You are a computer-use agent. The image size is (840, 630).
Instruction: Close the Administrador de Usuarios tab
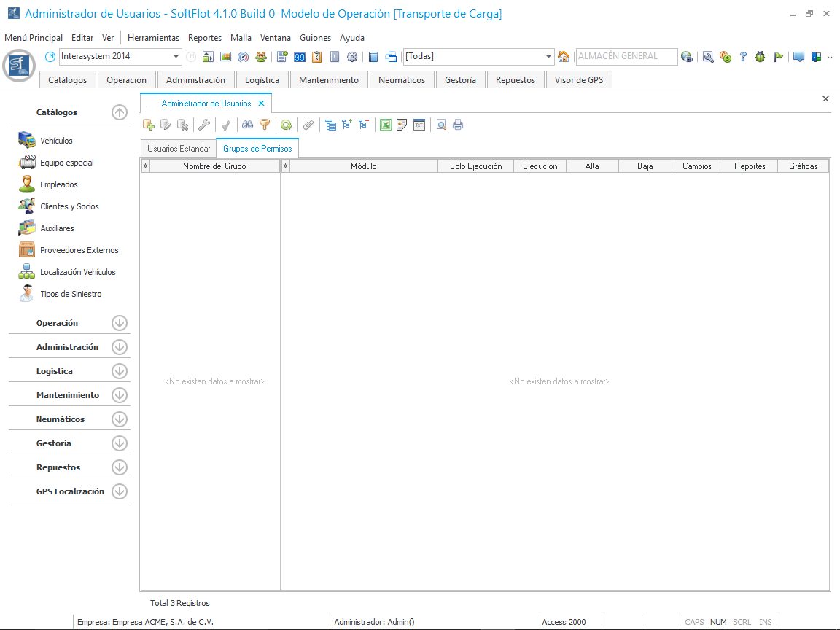point(262,104)
